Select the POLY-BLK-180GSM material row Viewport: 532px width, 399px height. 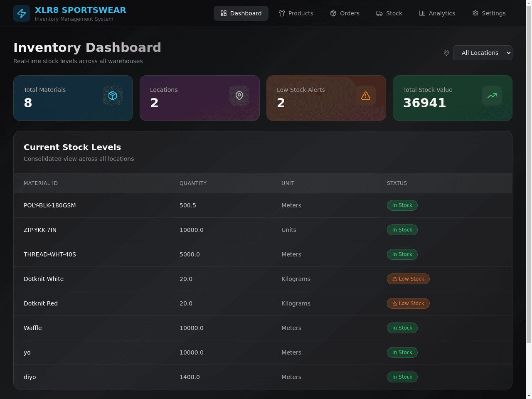coord(263,205)
